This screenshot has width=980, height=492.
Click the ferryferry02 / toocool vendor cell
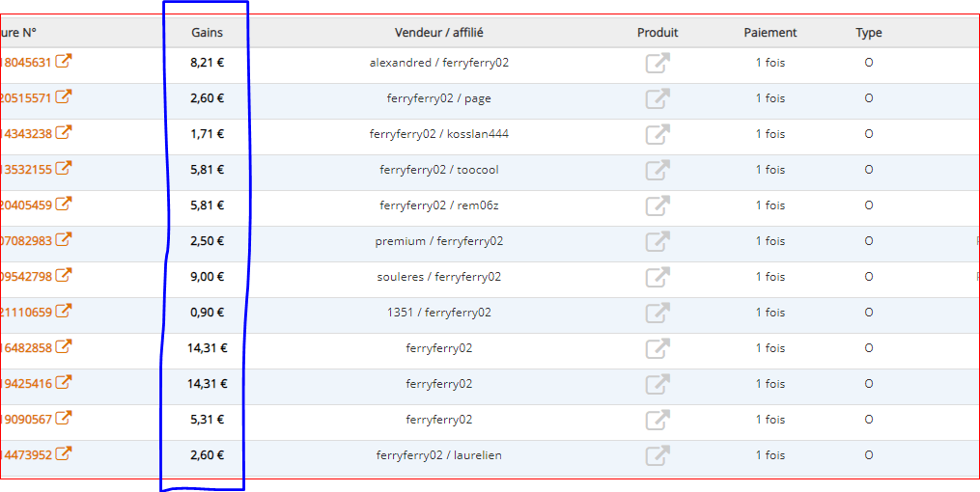coord(438,170)
